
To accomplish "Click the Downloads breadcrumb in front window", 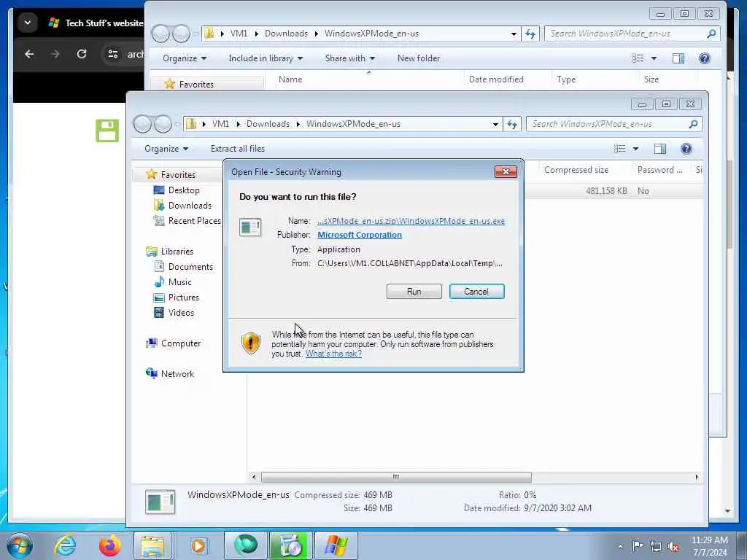I will [x=268, y=124].
